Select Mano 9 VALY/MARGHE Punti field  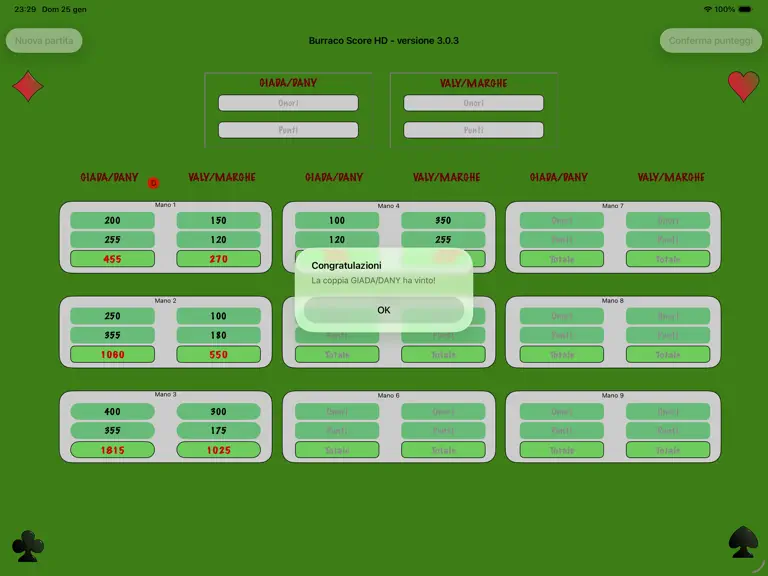[x=668, y=431]
